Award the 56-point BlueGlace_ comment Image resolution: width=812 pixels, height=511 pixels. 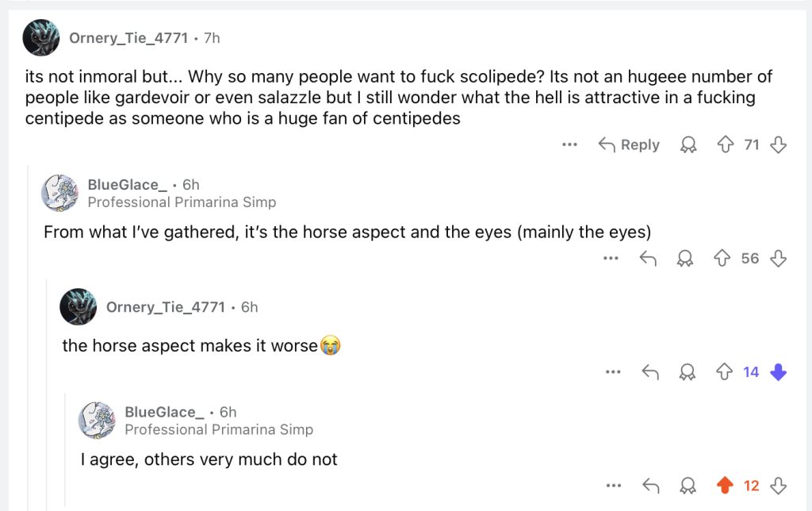click(686, 258)
